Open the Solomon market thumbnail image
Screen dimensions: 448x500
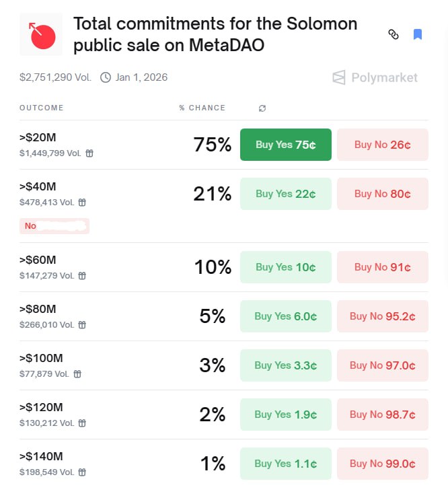tap(41, 34)
